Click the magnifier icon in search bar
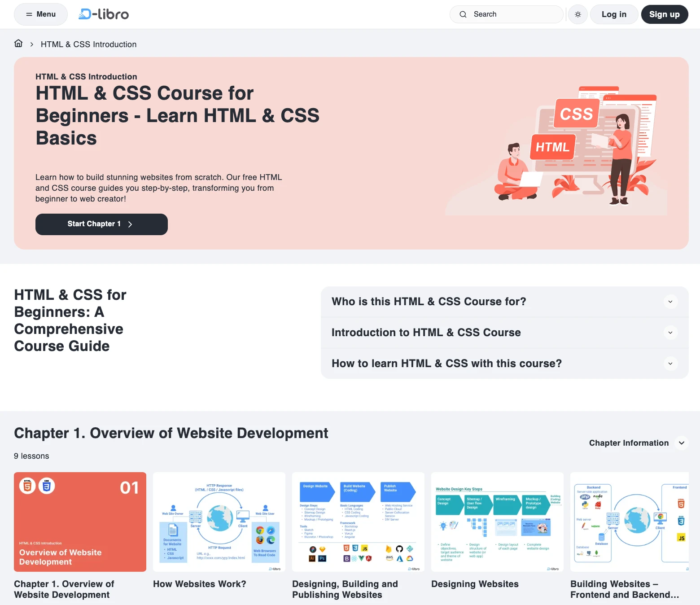The height and width of the screenshot is (605, 700). click(463, 14)
